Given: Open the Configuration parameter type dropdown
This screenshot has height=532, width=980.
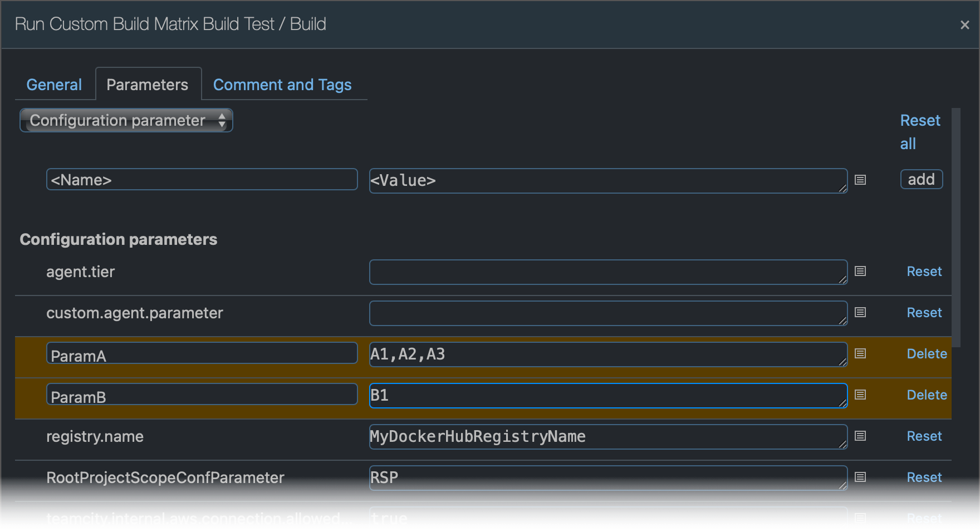Looking at the screenshot, I should pos(126,120).
